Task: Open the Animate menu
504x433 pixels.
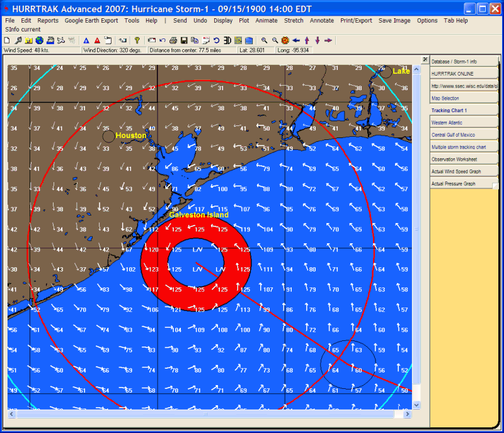Action: pos(266,21)
